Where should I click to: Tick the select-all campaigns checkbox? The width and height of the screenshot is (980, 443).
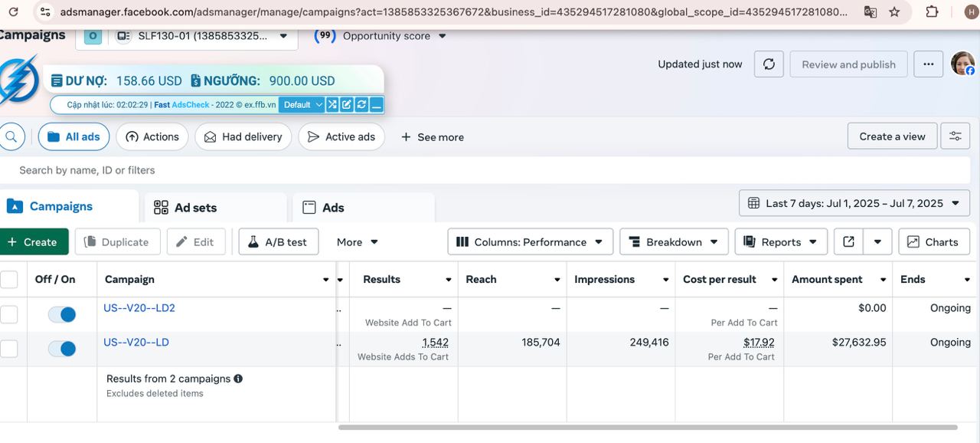point(9,280)
